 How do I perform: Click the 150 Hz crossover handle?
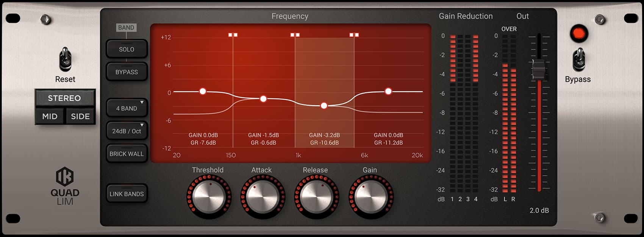(x=233, y=35)
